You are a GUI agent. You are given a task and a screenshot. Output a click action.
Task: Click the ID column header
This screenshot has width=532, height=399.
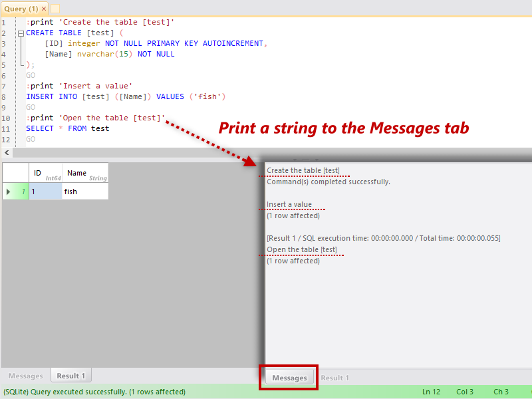[45, 173]
